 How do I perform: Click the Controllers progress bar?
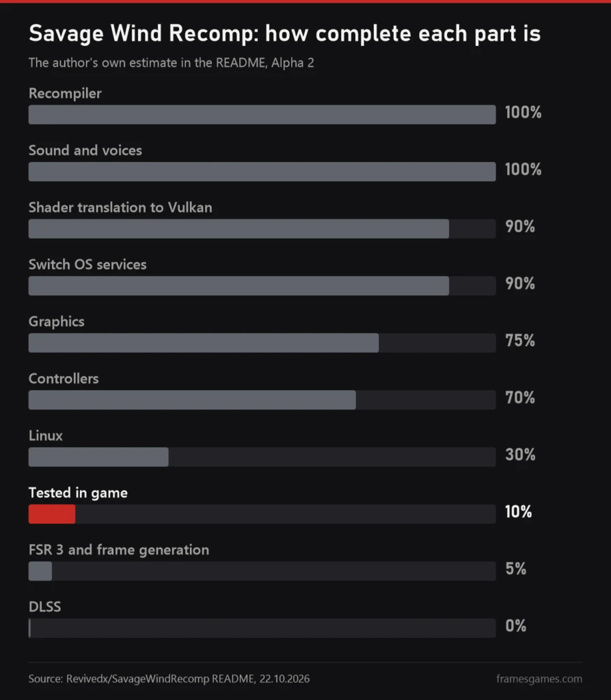262,400
